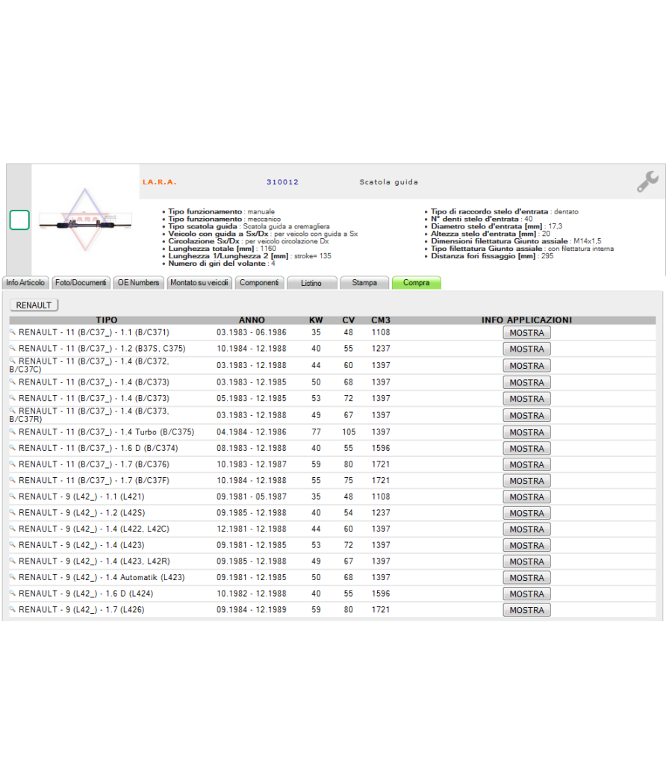Open the Info Articolo tab
The height and width of the screenshot is (784, 672).
point(25,283)
